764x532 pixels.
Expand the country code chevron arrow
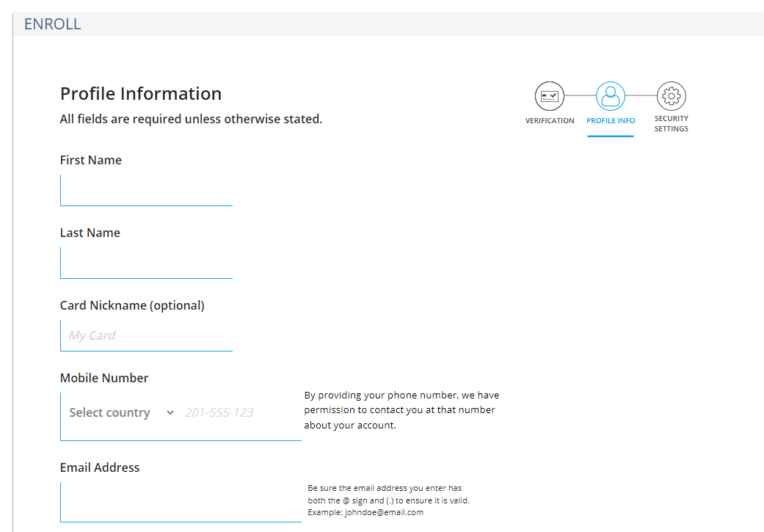pos(170,412)
